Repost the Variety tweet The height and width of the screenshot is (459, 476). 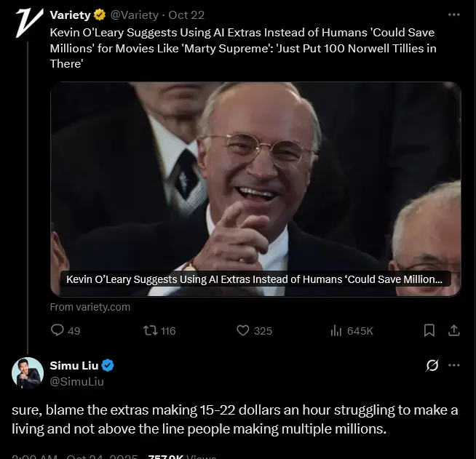(151, 330)
